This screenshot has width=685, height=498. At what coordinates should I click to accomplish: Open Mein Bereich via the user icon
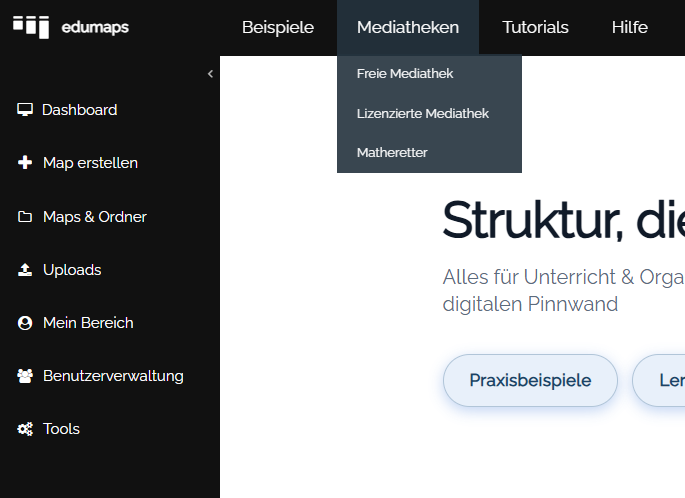point(25,323)
